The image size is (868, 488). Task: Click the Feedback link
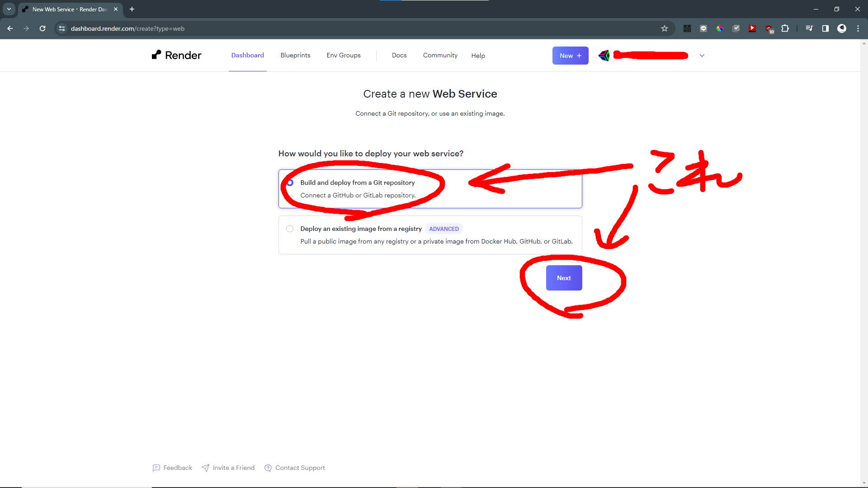(177, 468)
